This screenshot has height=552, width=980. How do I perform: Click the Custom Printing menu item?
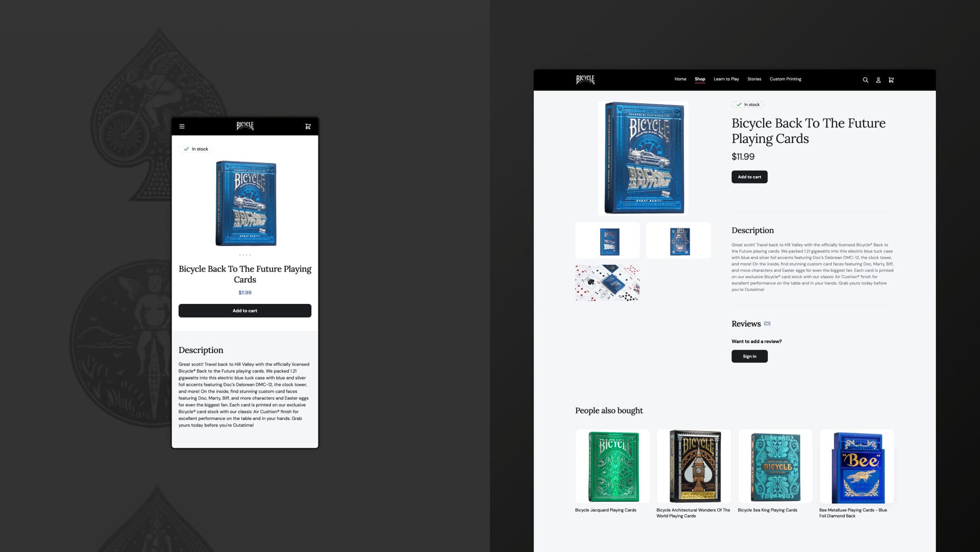785,79
